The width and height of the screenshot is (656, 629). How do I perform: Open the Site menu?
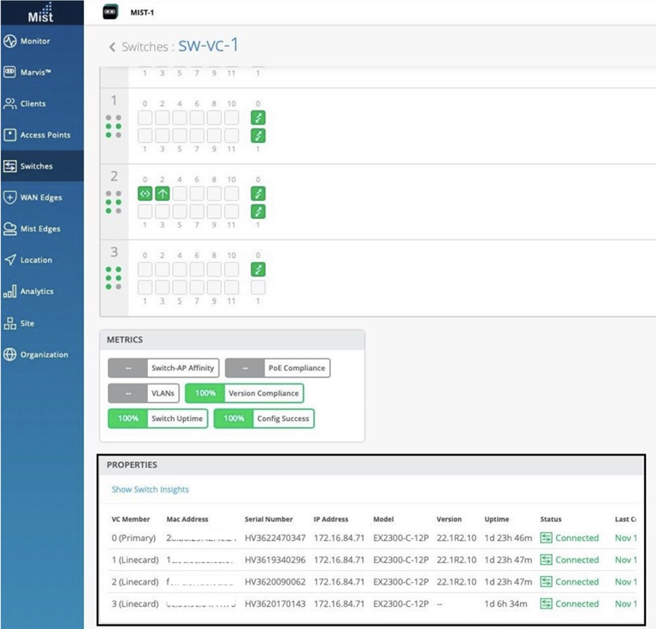42,323
